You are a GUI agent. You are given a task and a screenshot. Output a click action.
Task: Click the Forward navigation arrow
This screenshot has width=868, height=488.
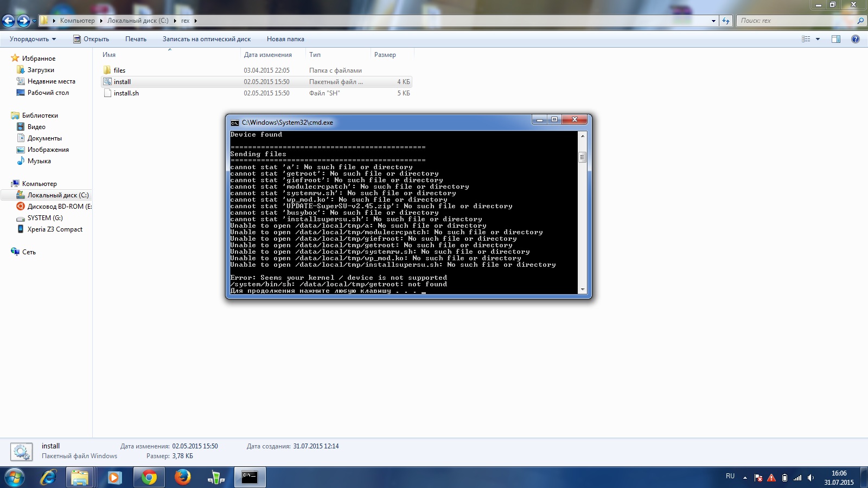(23, 21)
